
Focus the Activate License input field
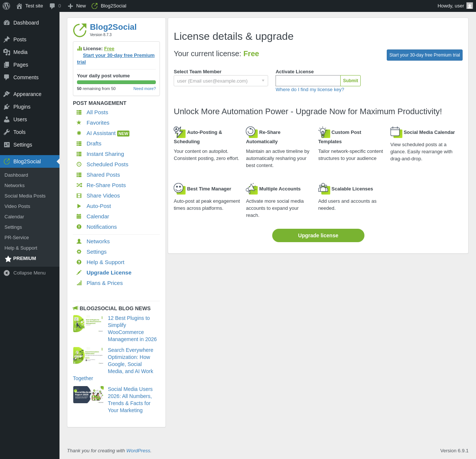coord(308,81)
